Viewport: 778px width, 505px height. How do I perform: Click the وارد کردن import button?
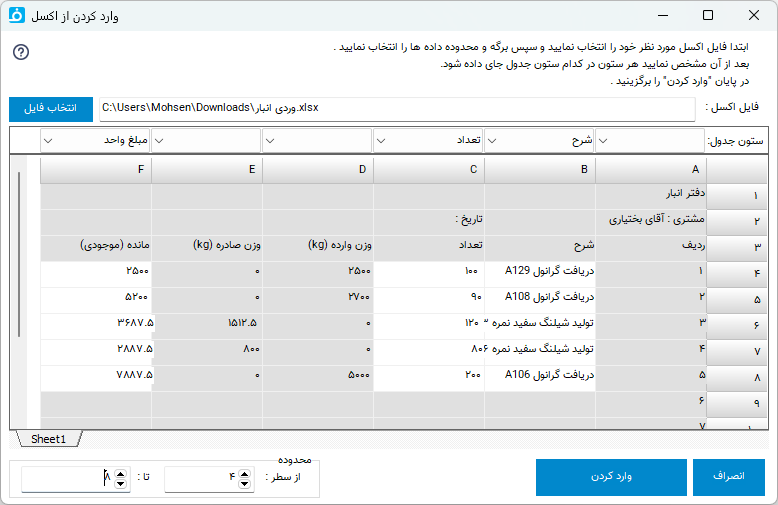click(x=611, y=477)
